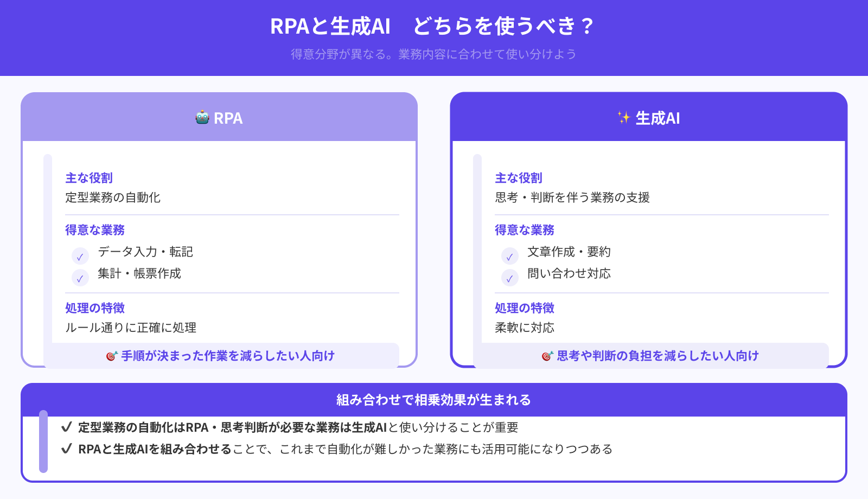Switch to the 生成AI panel header

point(649,117)
